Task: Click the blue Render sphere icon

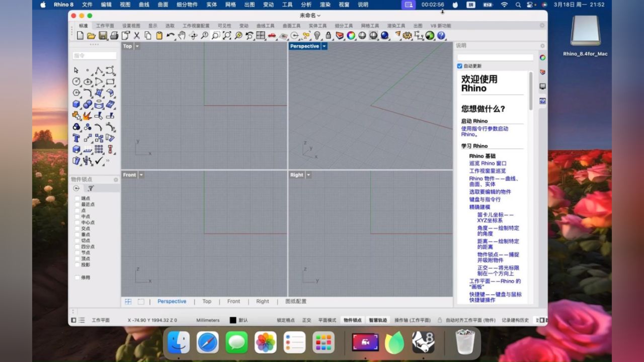Action: click(385, 35)
